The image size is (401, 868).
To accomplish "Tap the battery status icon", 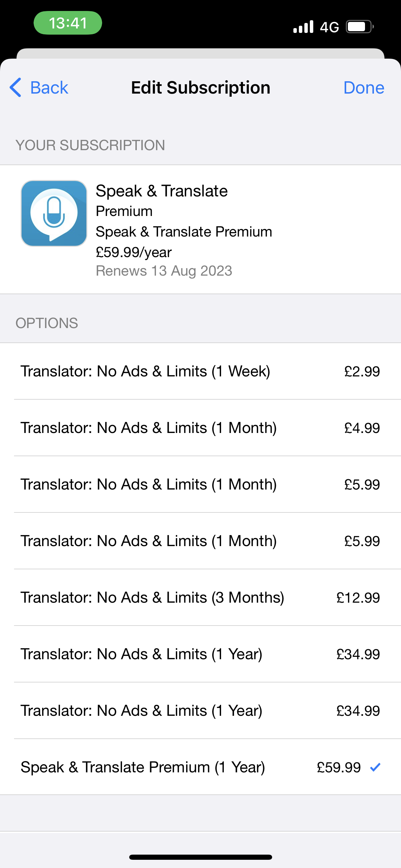I will [x=359, y=27].
